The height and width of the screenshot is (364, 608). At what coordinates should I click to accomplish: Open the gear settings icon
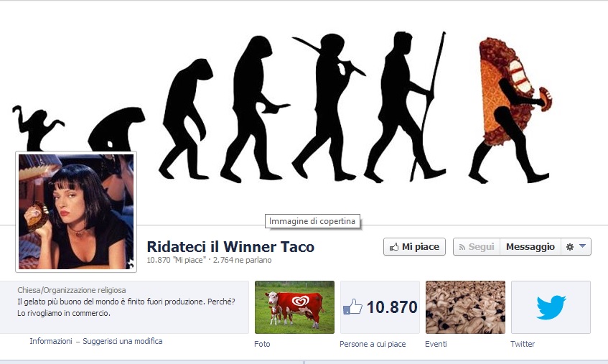coord(570,247)
